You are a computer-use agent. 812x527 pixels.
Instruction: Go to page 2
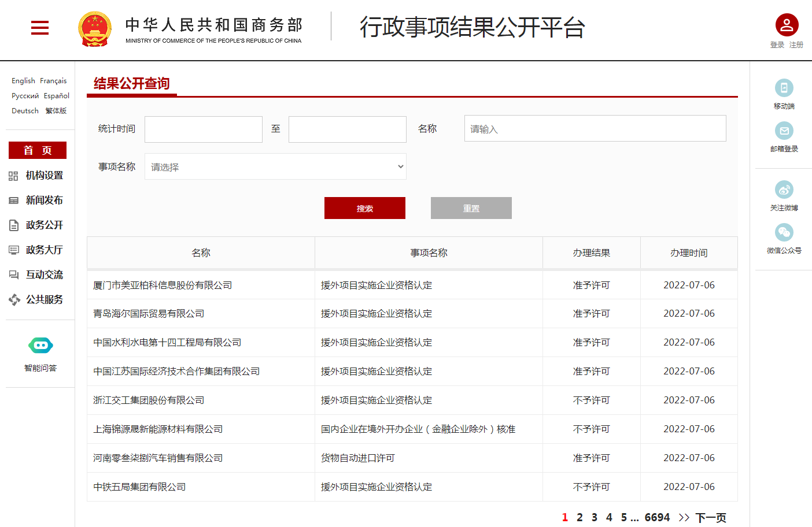tap(580, 518)
